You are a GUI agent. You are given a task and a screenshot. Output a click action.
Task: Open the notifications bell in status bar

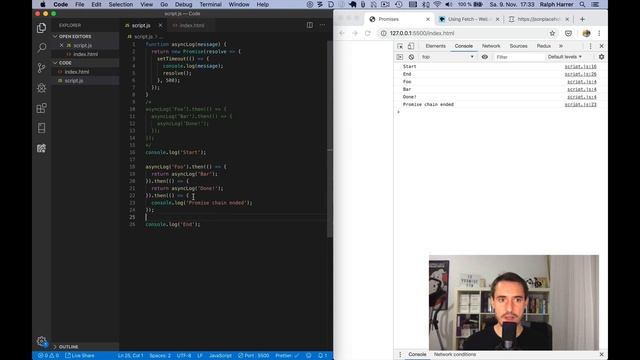pyautogui.click(x=322, y=356)
